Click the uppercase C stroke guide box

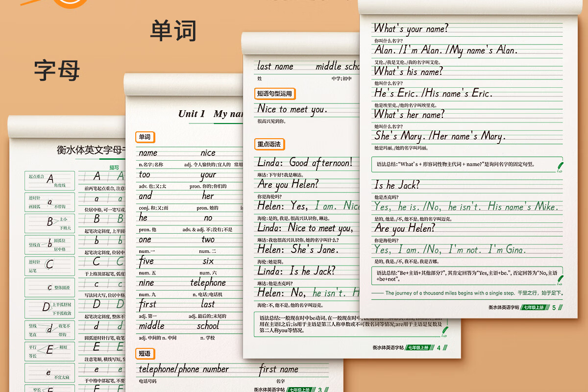[50, 265]
